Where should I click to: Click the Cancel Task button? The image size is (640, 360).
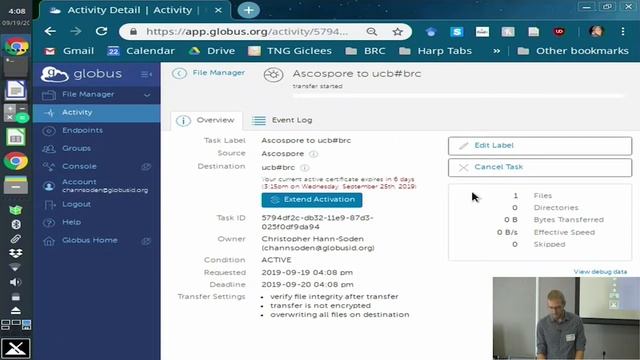[x=540, y=167]
